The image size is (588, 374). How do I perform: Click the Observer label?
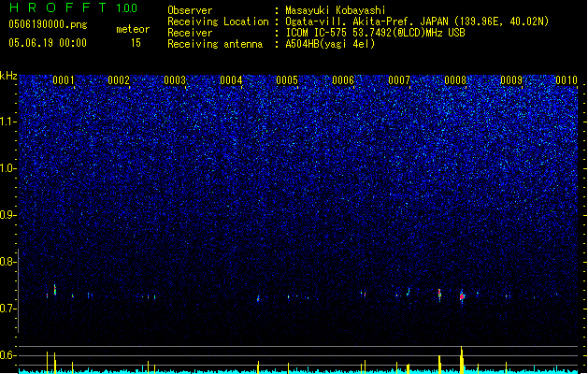190,10
